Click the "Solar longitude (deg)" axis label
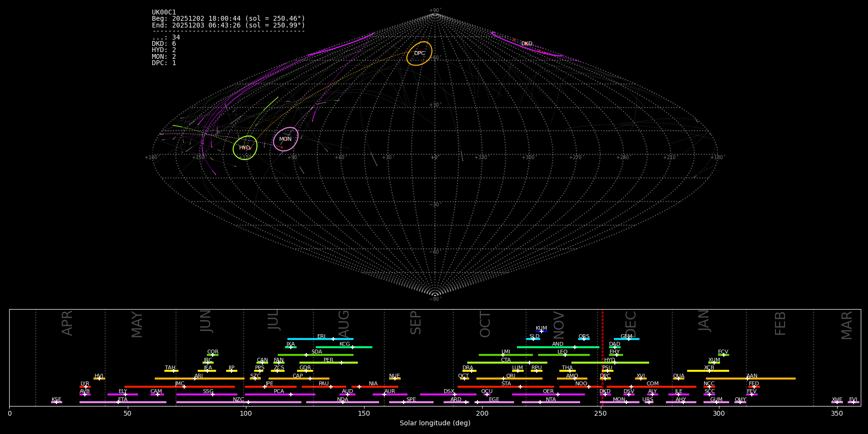This screenshot has width=868, height=434. pyautogui.click(x=435, y=423)
